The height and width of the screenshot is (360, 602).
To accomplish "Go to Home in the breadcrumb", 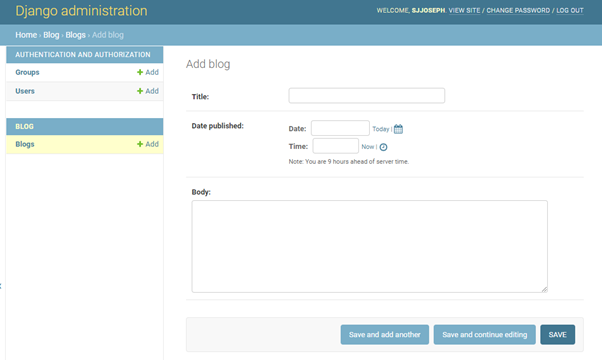I will pos(26,35).
